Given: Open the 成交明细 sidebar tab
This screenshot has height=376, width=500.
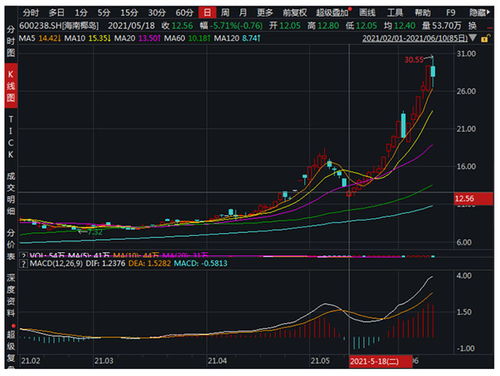Looking at the screenshot, I should pyautogui.click(x=11, y=193).
